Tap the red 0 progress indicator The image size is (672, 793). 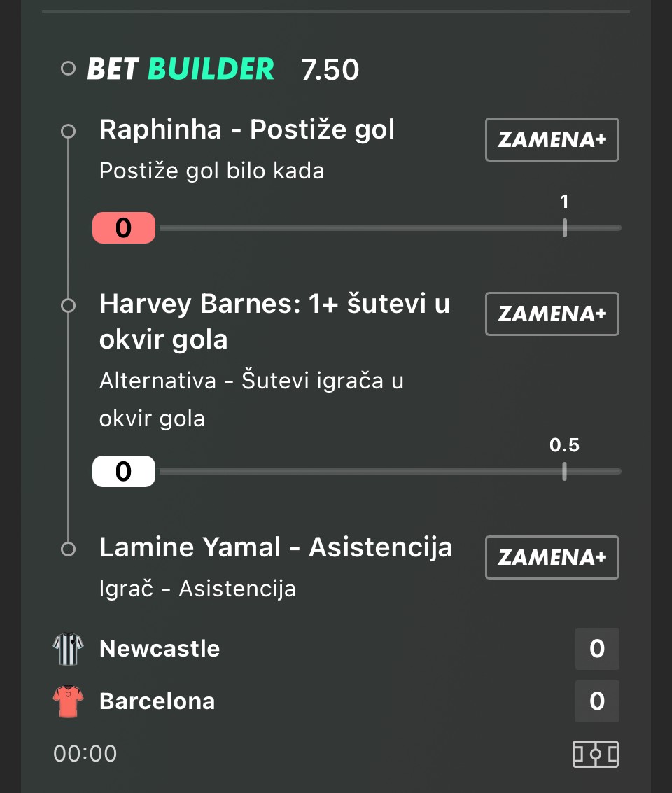tap(124, 228)
